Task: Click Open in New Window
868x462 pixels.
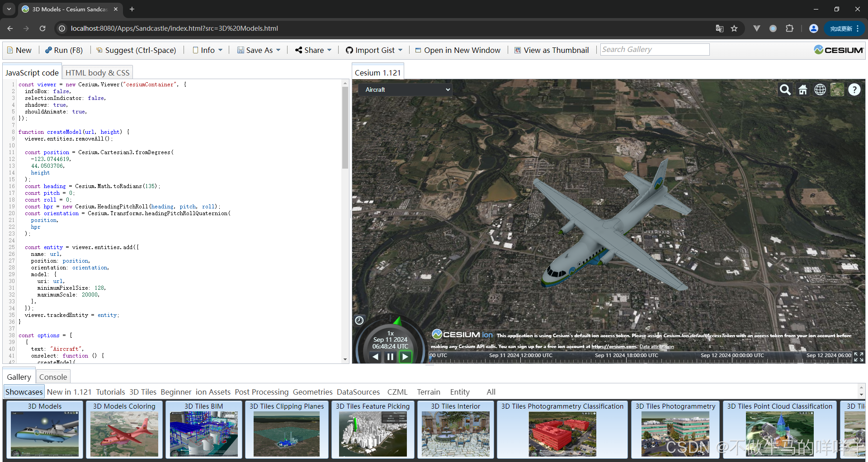Action: point(458,50)
